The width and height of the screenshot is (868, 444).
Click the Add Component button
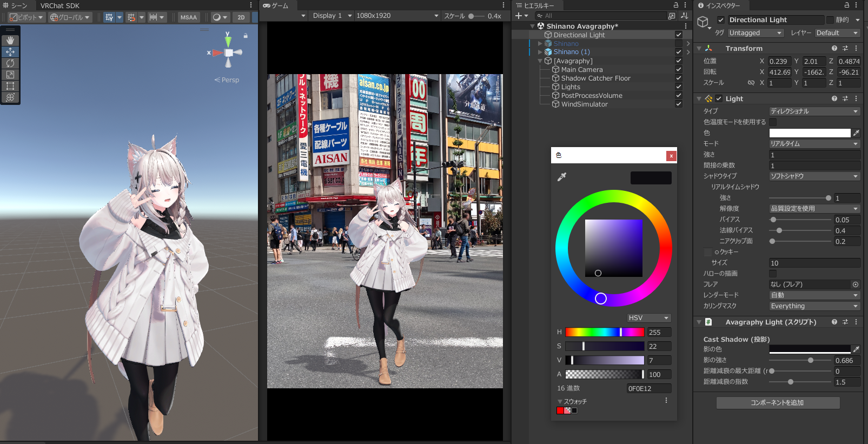click(778, 403)
